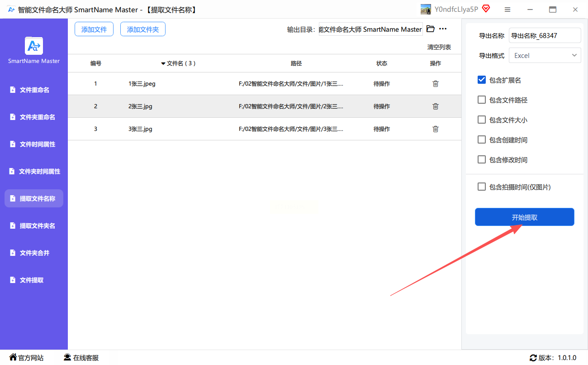Delete the 1张三.jpeg row with trash icon
The image size is (588, 365).
pyautogui.click(x=435, y=84)
